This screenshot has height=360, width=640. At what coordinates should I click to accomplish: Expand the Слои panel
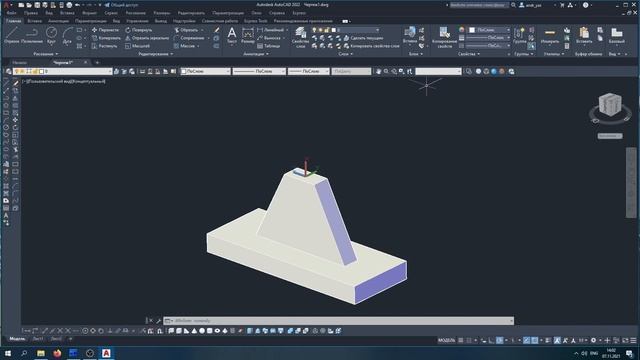pyautogui.click(x=345, y=54)
